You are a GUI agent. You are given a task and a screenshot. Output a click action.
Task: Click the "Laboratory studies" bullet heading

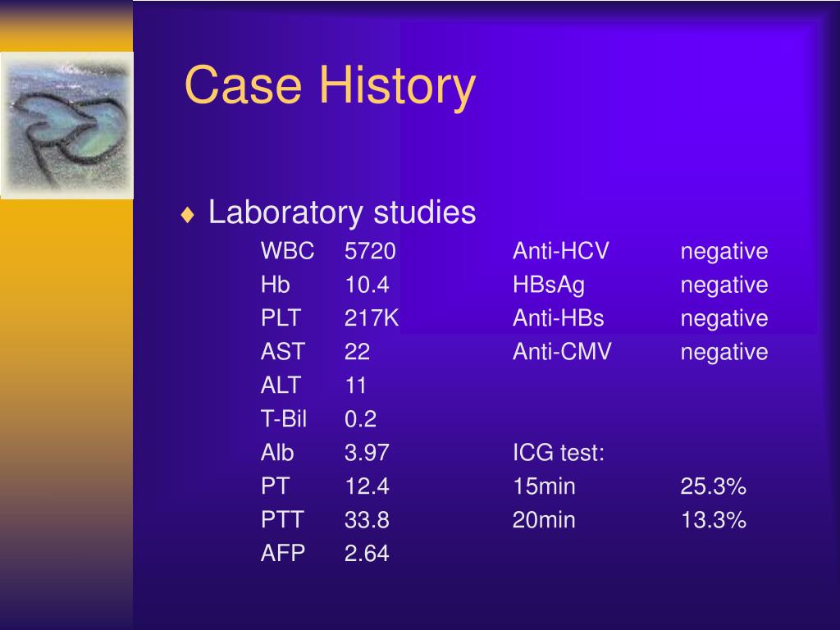342,212
